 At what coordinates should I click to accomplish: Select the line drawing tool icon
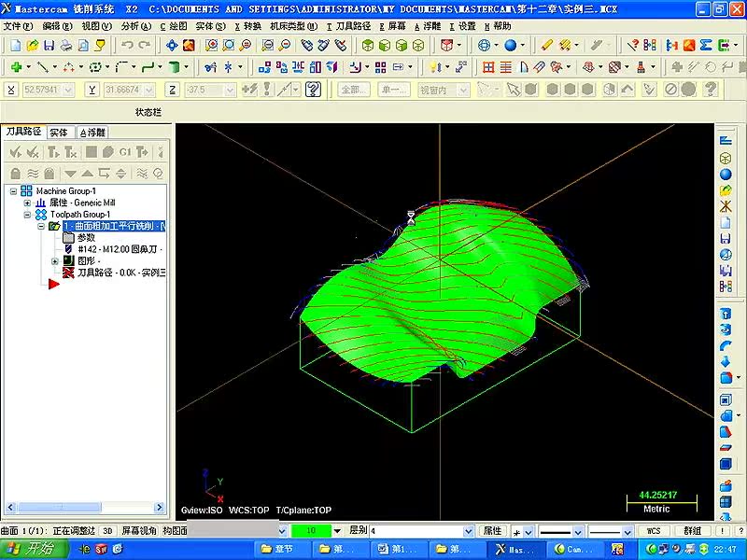[x=43, y=67]
